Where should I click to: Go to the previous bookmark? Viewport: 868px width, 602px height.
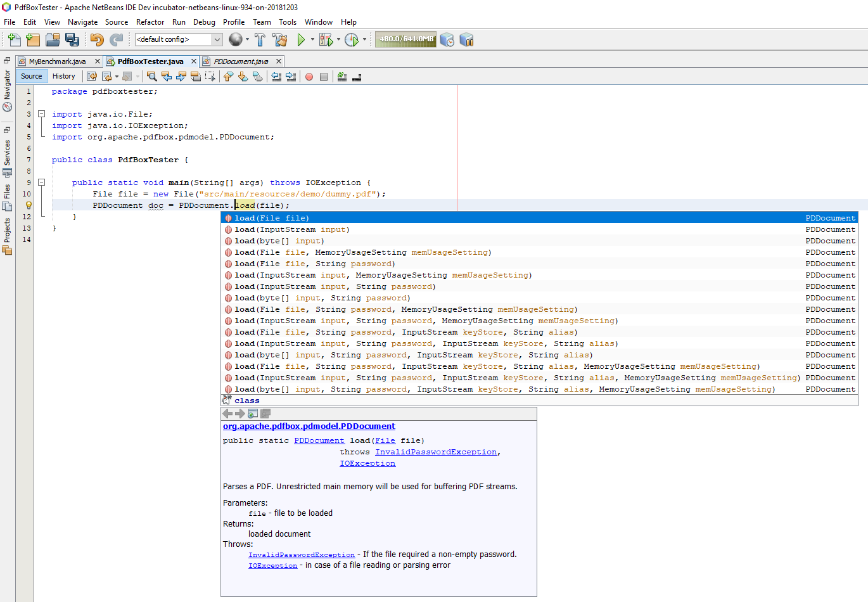tap(228, 76)
